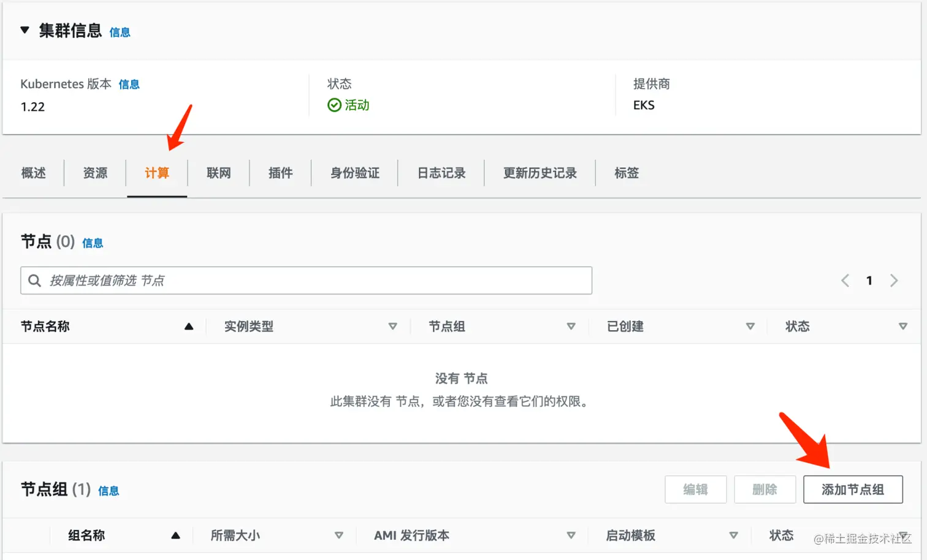
Task: Click the 添加节点组 button
Action: pos(853,489)
